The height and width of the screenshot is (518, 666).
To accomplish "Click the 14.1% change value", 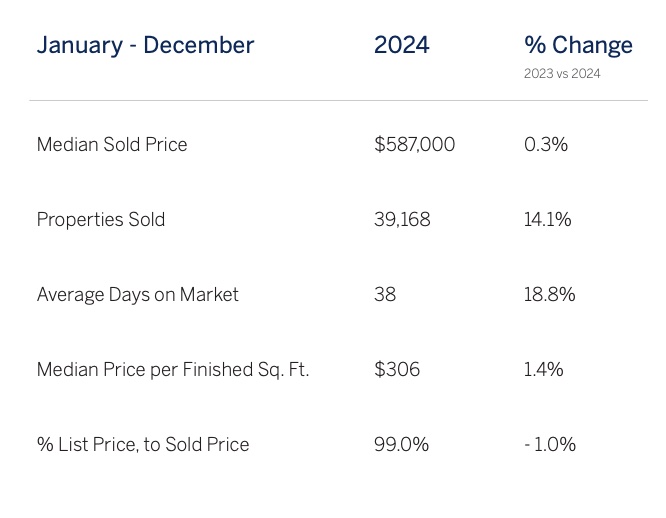I will pos(548,220).
